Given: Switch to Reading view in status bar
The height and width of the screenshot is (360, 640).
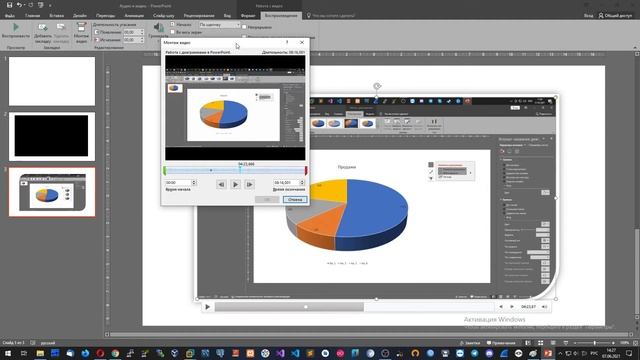Looking at the screenshot, I should [553, 343].
